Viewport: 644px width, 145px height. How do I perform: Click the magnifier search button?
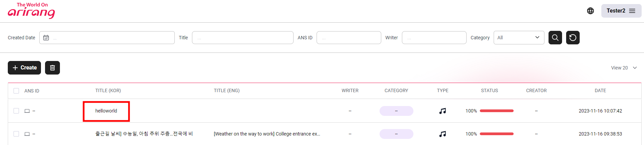coord(555,38)
